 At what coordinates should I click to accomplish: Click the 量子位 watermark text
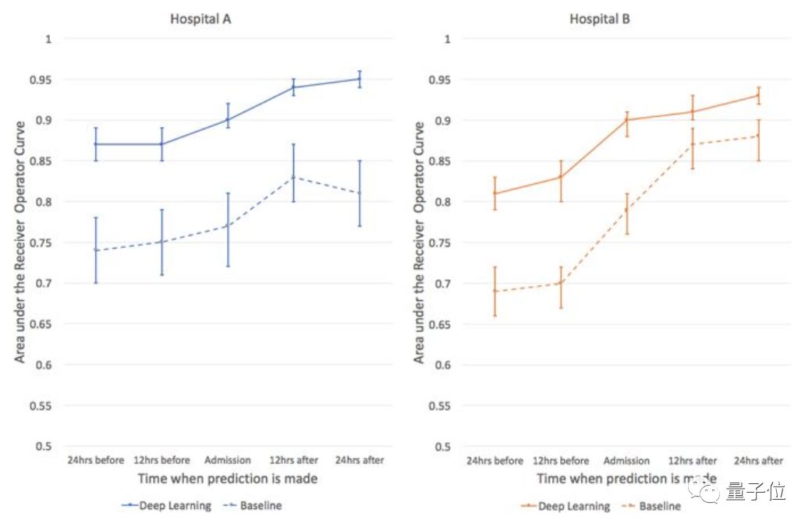coord(756,492)
